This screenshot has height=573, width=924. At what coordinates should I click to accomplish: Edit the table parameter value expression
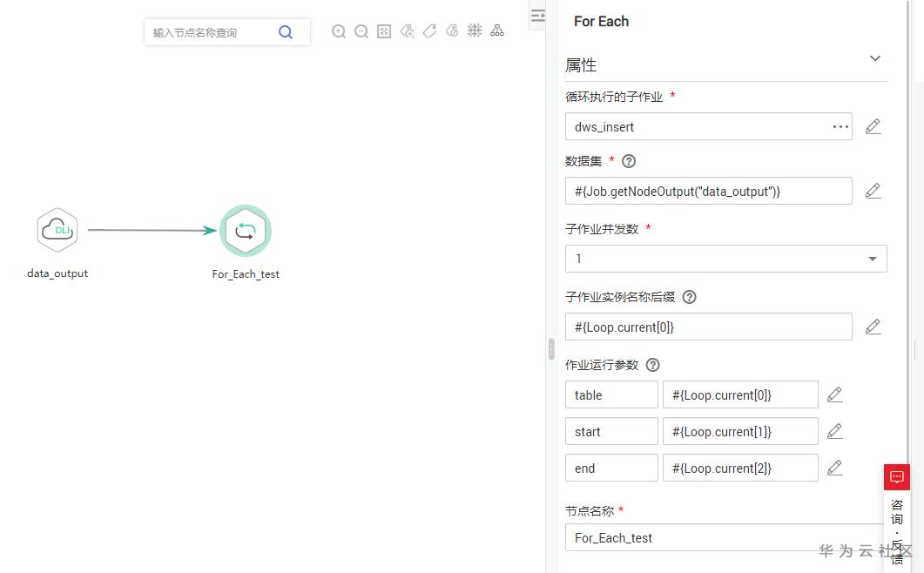[834, 395]
